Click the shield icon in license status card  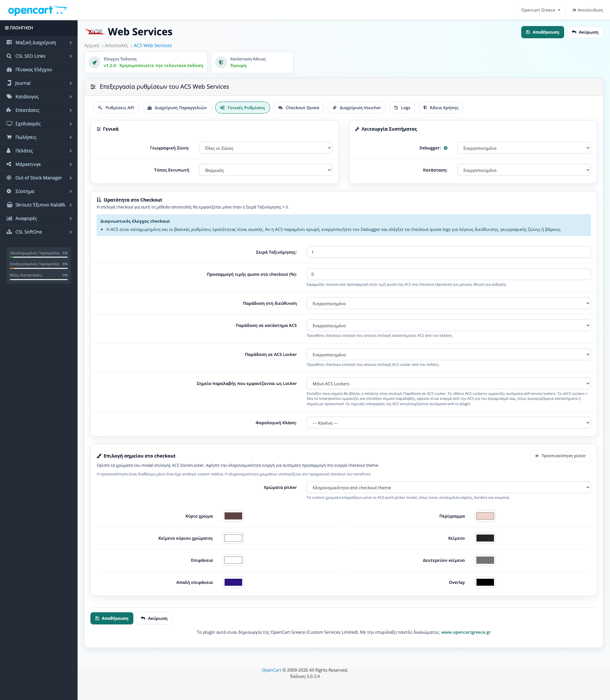click(x=221, y=62)
